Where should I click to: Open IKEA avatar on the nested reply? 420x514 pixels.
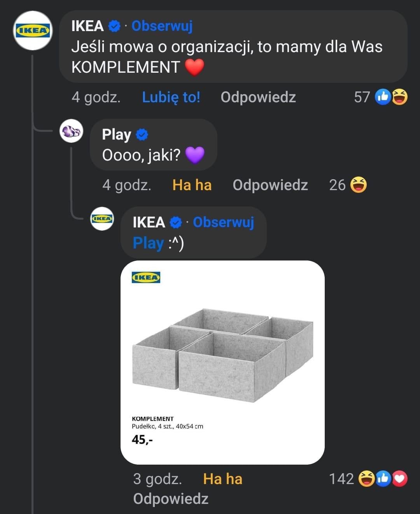[x=102, y=219]
